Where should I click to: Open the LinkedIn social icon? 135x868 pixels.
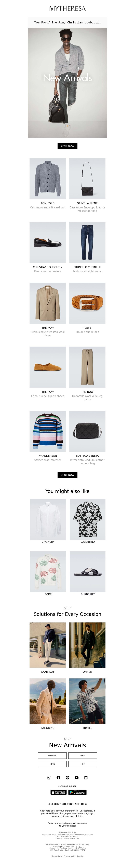point(86,777)
